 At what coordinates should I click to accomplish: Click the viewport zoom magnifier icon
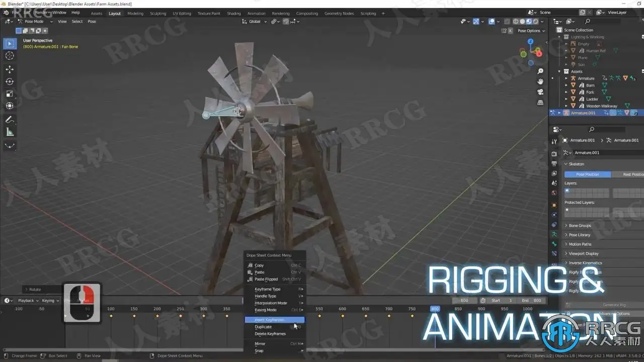coord(540,71)
